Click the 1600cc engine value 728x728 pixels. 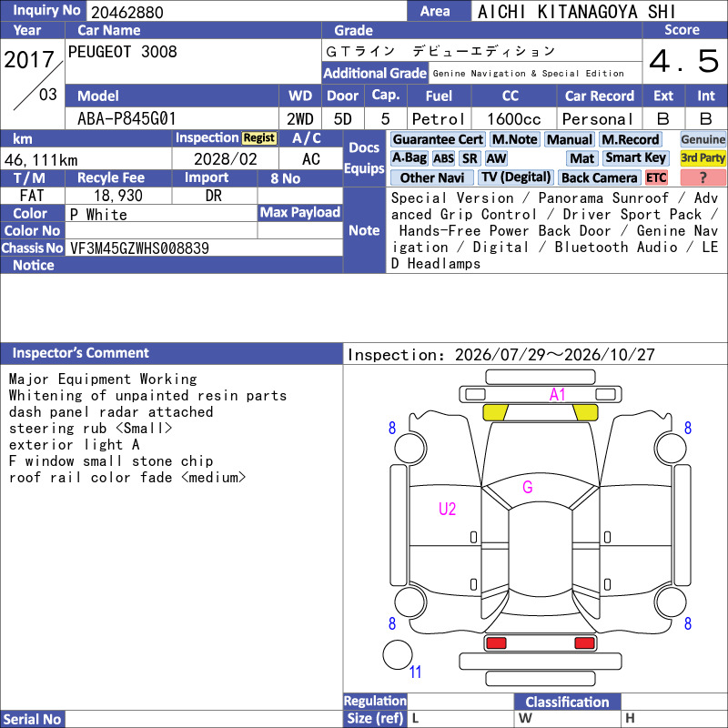point(514,119)
